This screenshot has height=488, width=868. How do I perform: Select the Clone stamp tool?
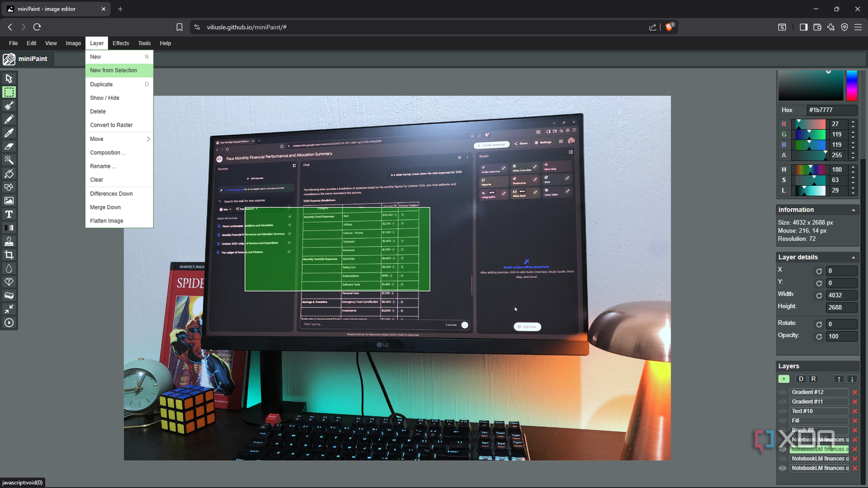[x=9, y=241]
